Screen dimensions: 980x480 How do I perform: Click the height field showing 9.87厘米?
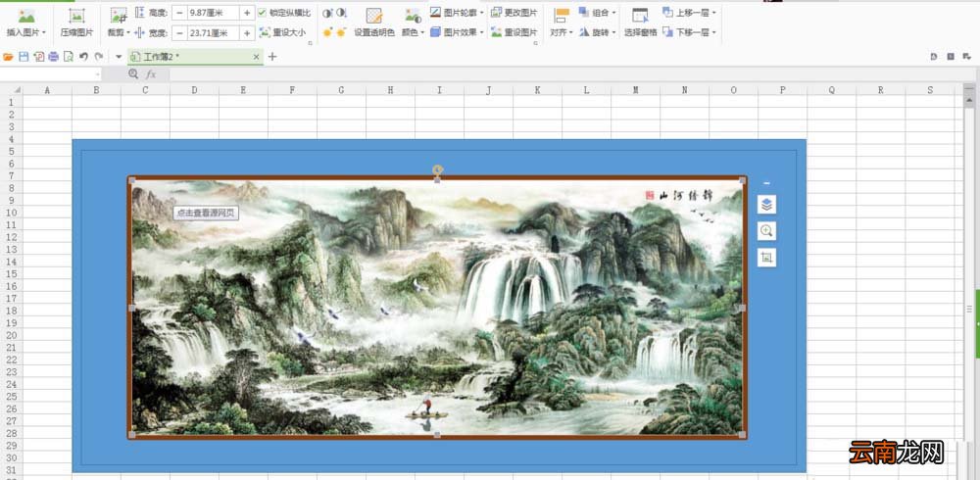213,13
